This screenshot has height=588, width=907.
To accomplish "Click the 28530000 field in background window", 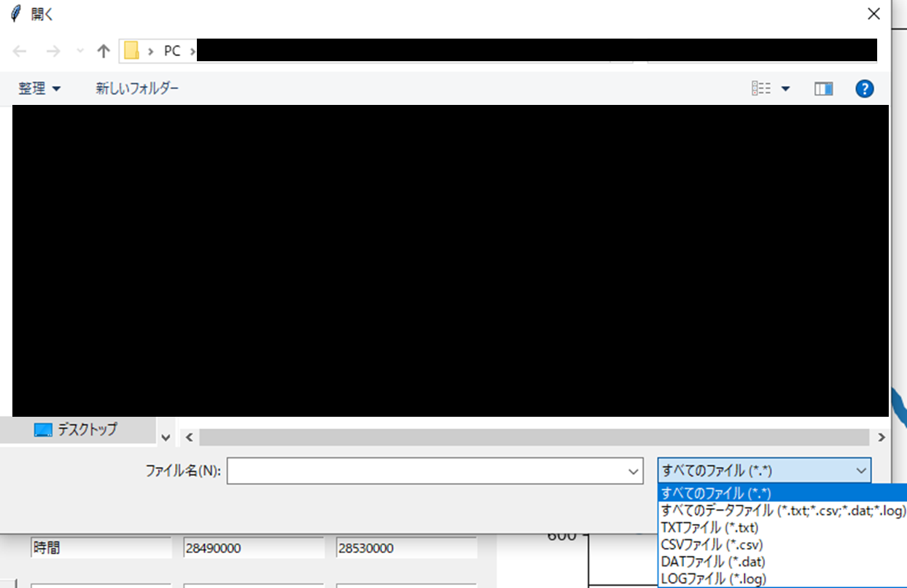I will 406,548.
